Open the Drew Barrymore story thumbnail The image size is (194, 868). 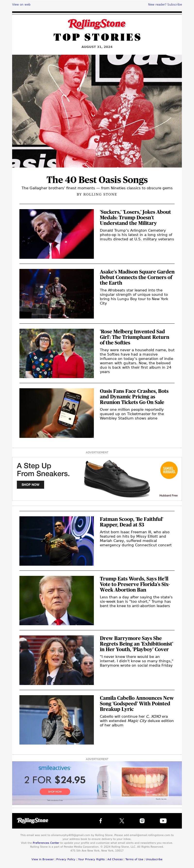click(57, 660)
